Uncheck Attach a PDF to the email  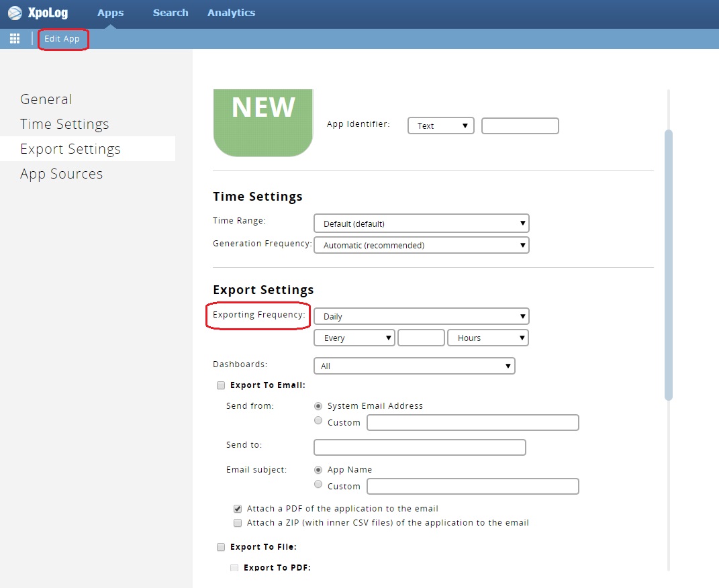pos(238,509)
